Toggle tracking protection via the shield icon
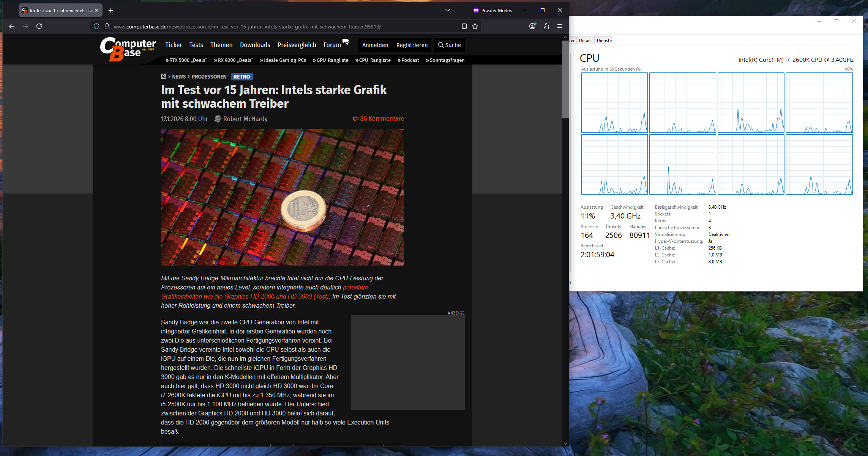Screen dimensions: 868x456 (x=96, y=26)
